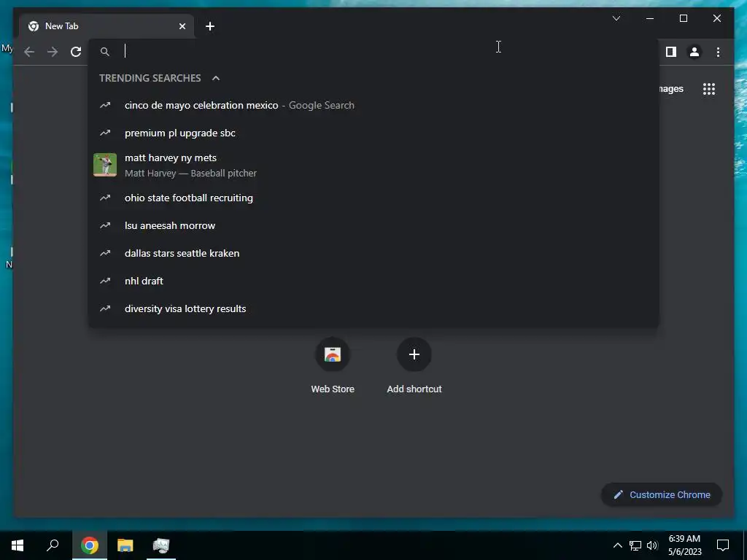Select suggestion matt harvey ny mets

pos(373,166)
